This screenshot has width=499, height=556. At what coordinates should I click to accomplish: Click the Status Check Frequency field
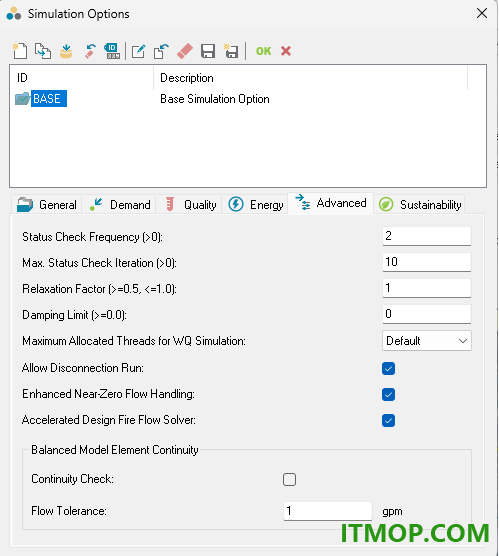(427, 236)
